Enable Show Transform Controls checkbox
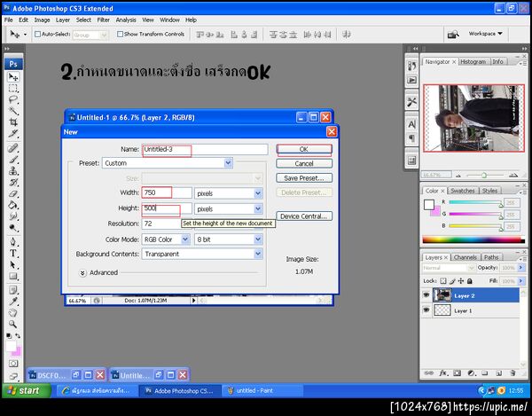 [x=120, y=35]
